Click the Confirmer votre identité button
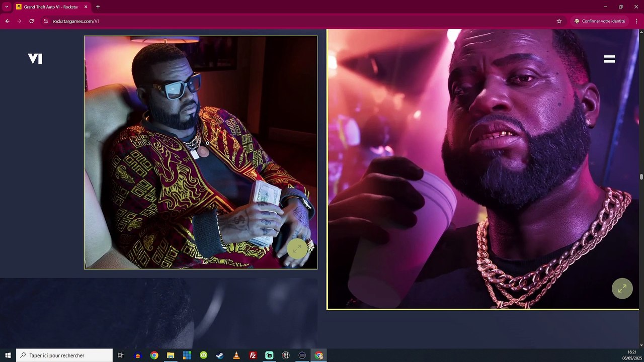644x362 pixels. [x=599, y=21]
